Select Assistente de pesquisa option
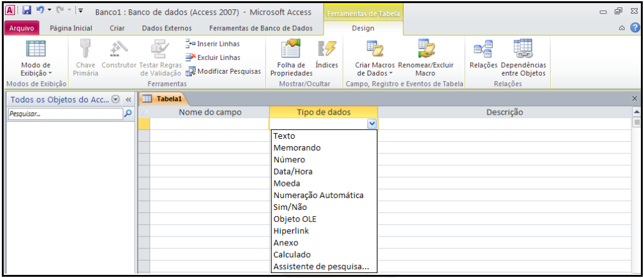This screenshot has width=644, height=278. pyautogui.click(x=320, y=267)
